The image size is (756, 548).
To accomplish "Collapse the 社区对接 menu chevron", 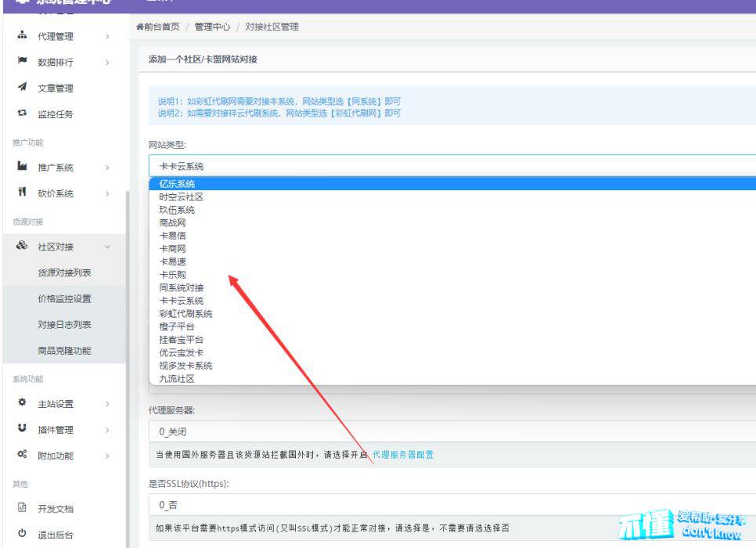I will tap(107, 247).
